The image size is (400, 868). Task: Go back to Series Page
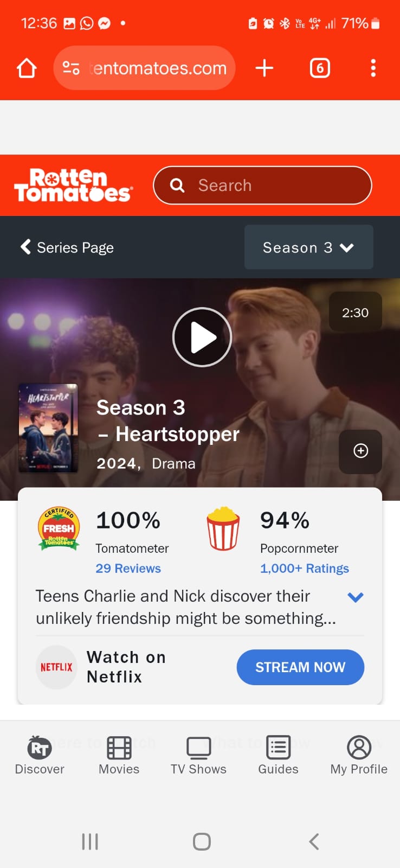tap(67, 247)
